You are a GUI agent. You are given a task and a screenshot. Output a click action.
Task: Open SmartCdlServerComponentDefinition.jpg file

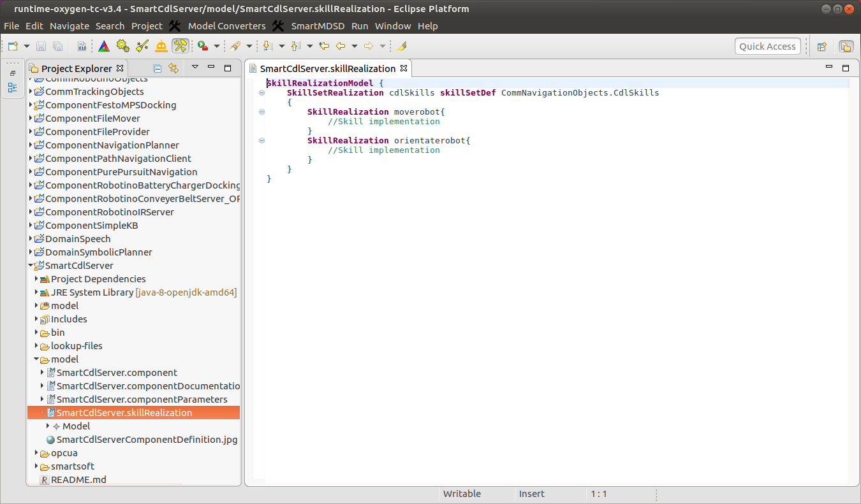coord(147,440)
